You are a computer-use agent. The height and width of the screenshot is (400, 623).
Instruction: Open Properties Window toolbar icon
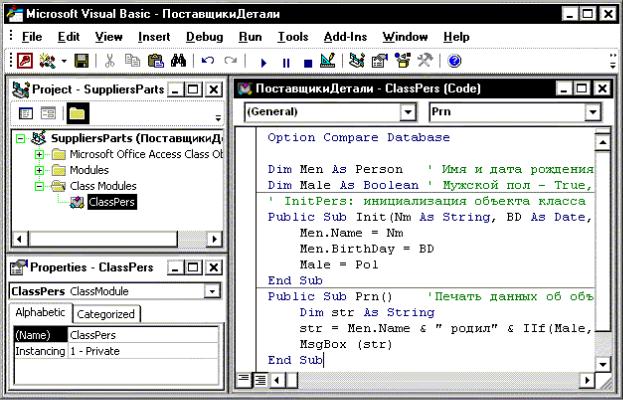(x=379, y=61)
